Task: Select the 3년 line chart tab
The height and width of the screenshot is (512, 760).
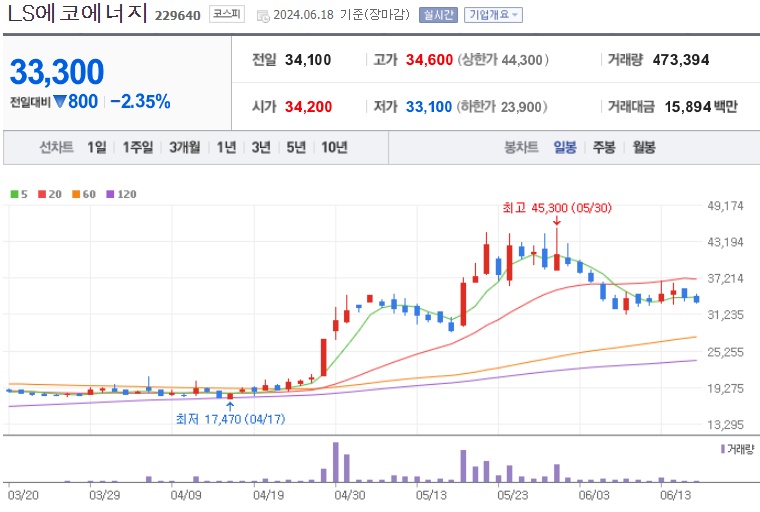Action: (x=261, y=147)
